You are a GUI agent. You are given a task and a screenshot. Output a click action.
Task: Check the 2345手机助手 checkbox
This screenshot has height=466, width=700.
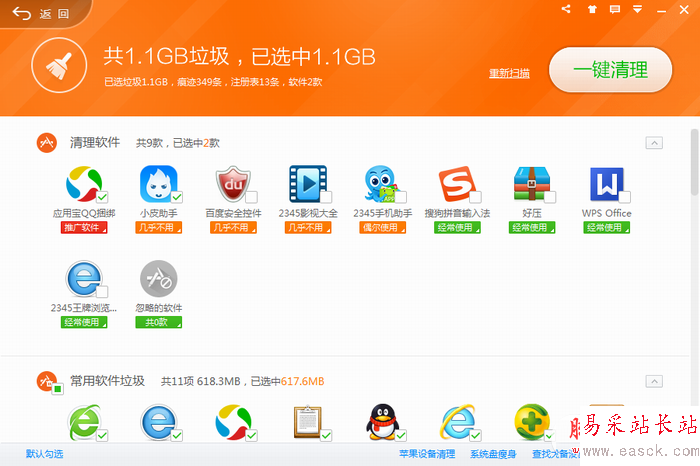(401, 196)
